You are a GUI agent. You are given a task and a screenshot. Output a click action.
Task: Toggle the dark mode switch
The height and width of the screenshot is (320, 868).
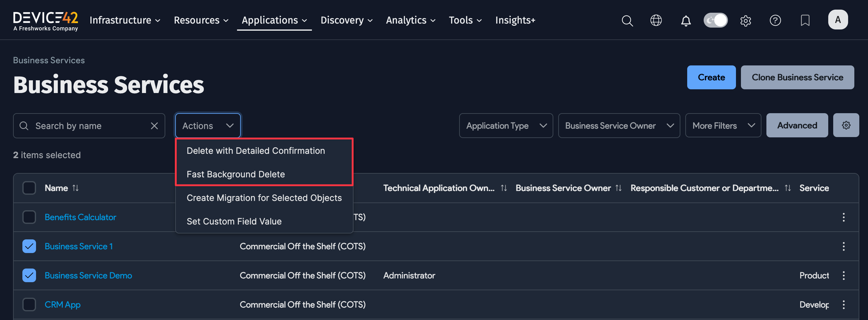tap(715, 20)
